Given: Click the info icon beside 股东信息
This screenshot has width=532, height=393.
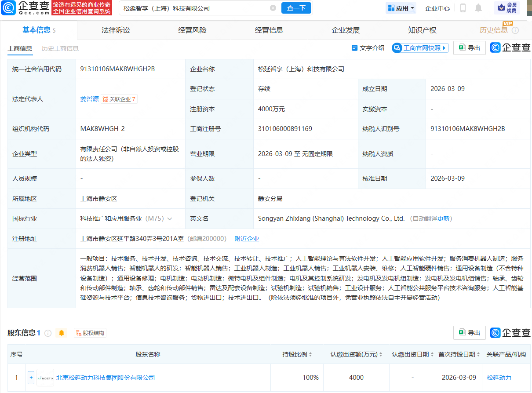Looking at the screenshot, I should tap(48, 333).
